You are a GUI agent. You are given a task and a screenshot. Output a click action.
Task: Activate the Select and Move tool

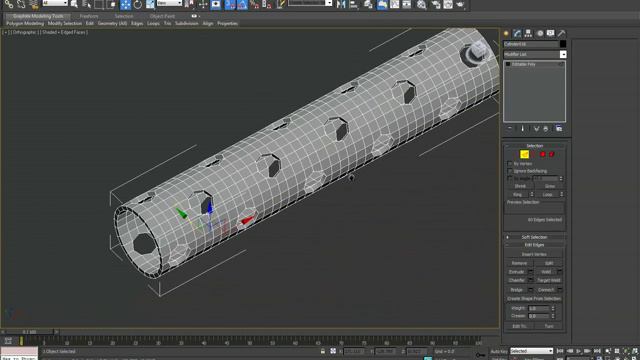(125, 4)
